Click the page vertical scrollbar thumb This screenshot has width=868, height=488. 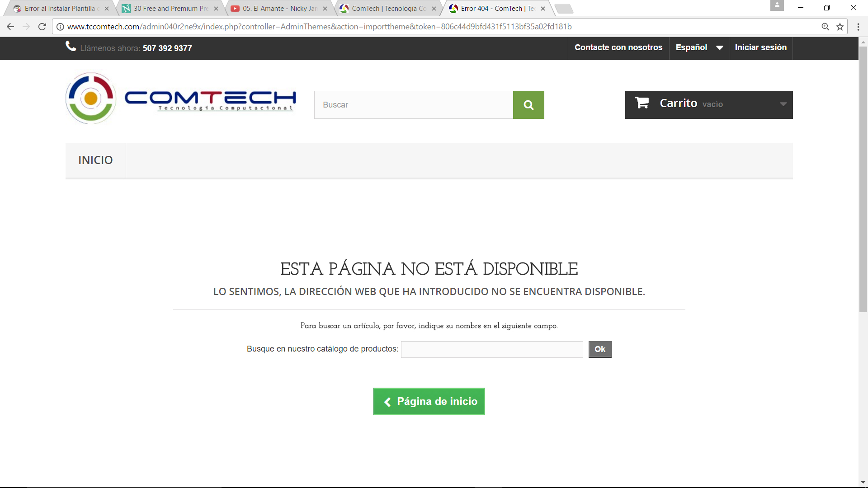point(863,178)
